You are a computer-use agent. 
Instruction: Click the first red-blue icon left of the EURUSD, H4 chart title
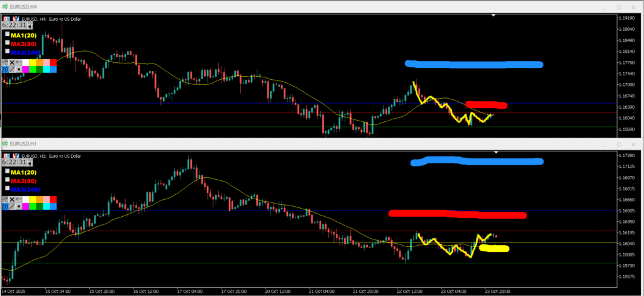[x=6, y=19]
